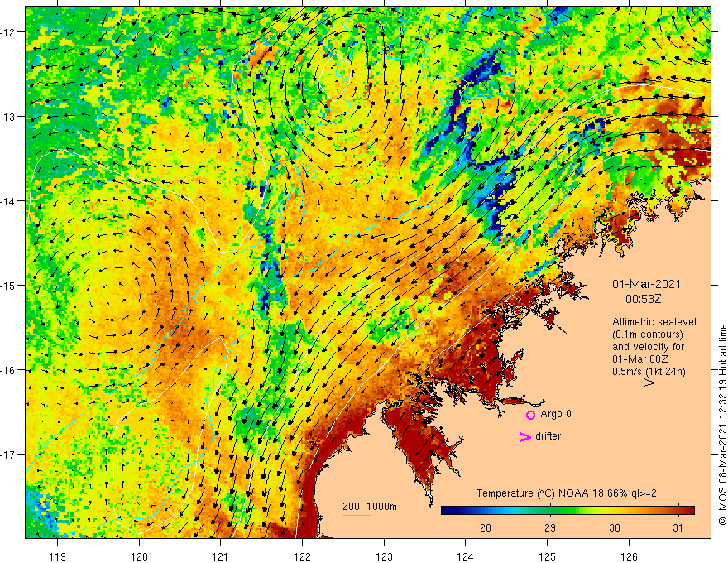Click the date text 01-Mar-2021
Image resolution: width=728 pixels, height=563 pixels.
pyautogui.click(x=646, y=284)
